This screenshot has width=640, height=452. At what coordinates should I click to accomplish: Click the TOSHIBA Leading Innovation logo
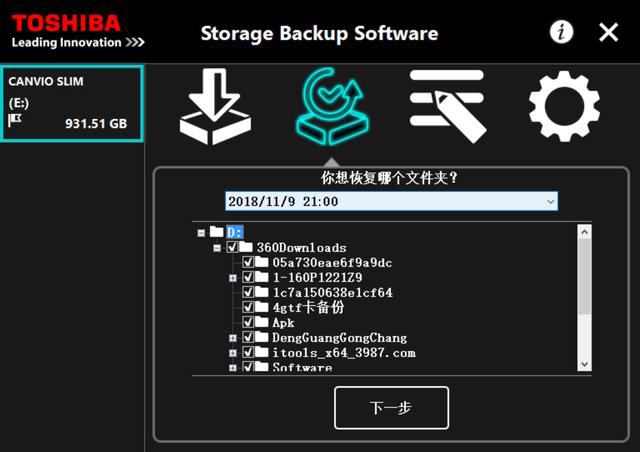[78, 31]
